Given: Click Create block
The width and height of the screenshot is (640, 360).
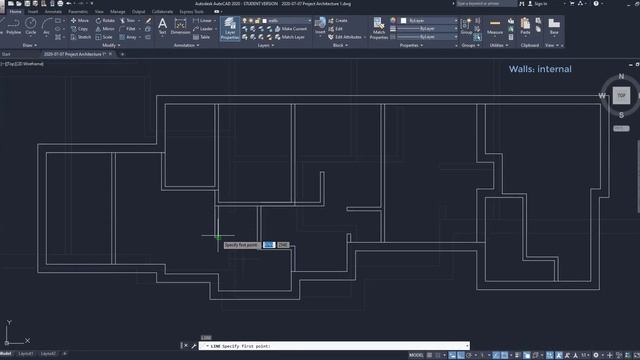Looking at the screenshot, I should click(338, 20).
